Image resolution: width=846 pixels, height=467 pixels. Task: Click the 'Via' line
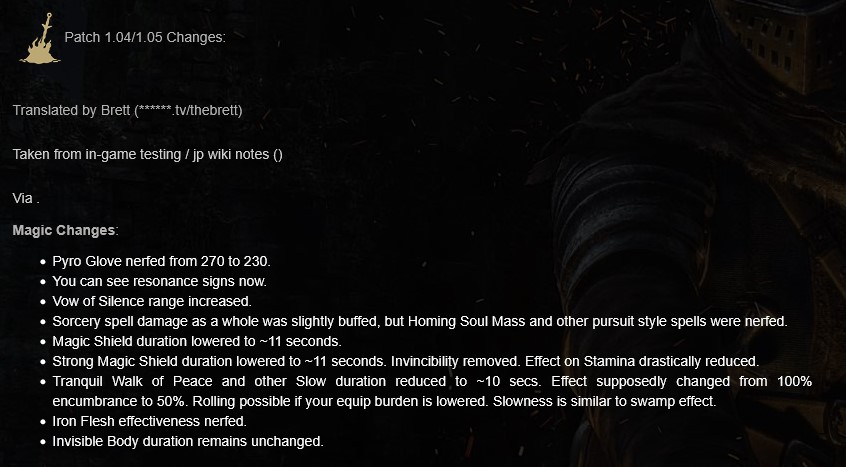pos(26,197)
